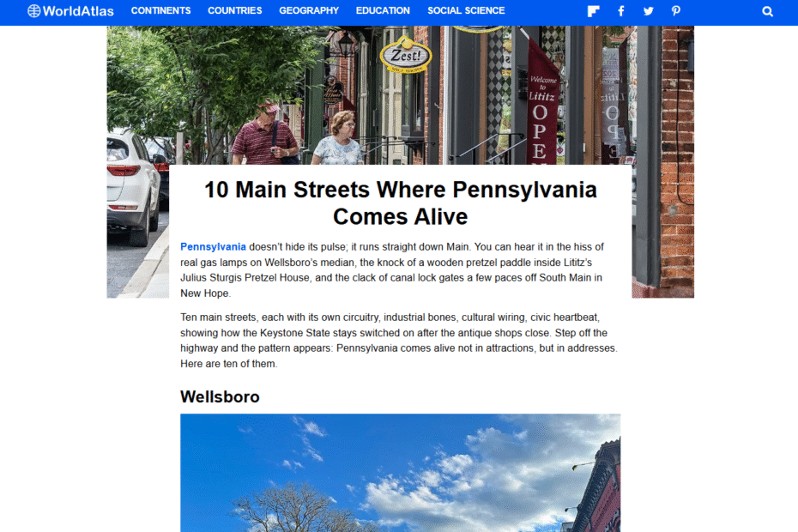Open the Twitter bird icon

[x=648, y=11]
